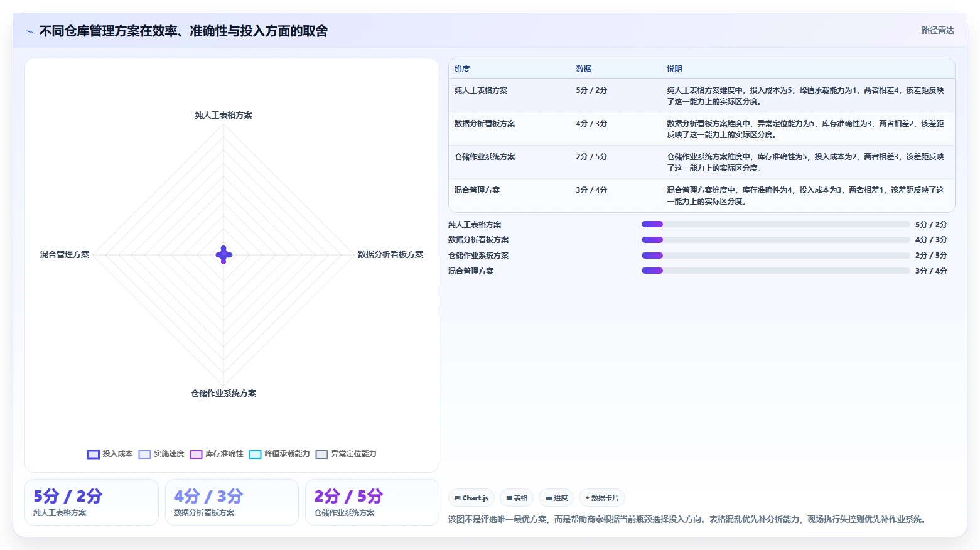Select the 混合管理方案 progress bar
This screenshot has width=980, height=550.
pyautogui.click(x=775, y=271)
